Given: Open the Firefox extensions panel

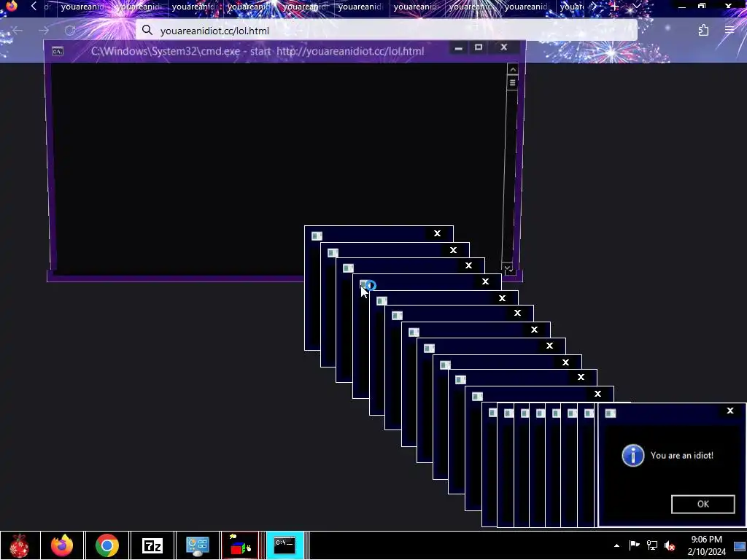Looking at the screenshot, I should click(703, 31).
